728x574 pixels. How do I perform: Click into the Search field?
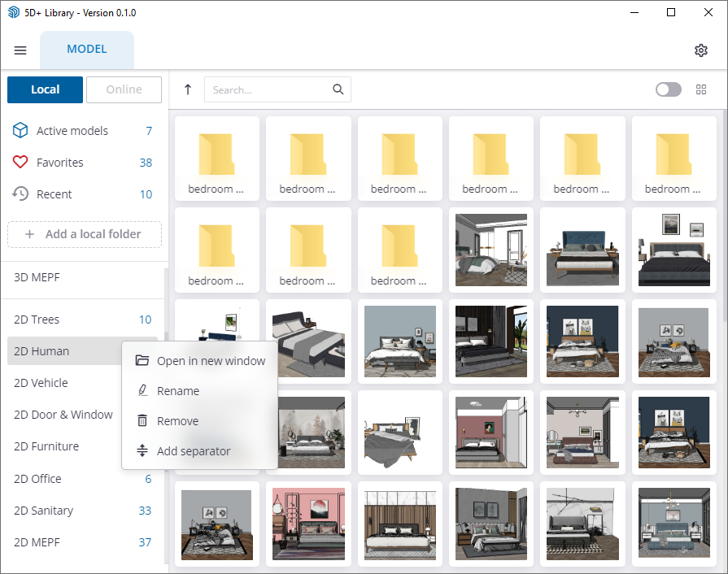pos(268,89)
